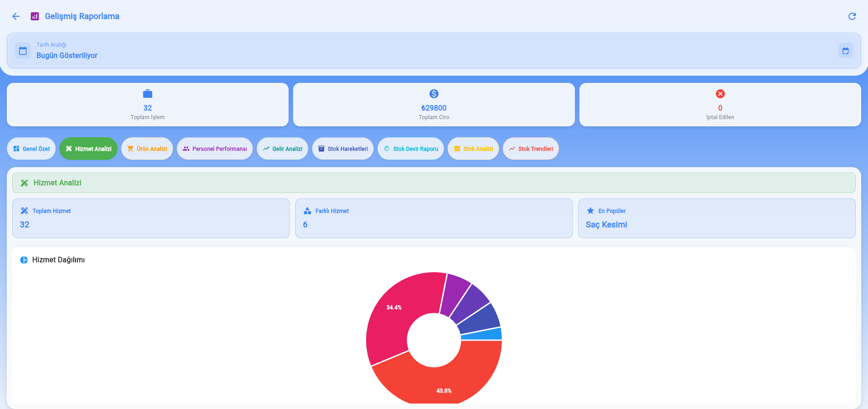Click the briefcase icon above Toplam İşlem

148,94
